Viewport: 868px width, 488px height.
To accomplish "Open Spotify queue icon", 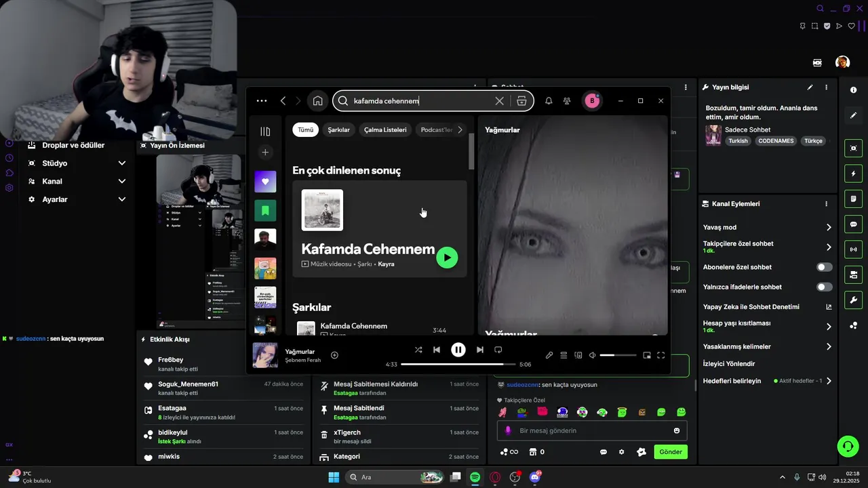I will pos(564,355).
